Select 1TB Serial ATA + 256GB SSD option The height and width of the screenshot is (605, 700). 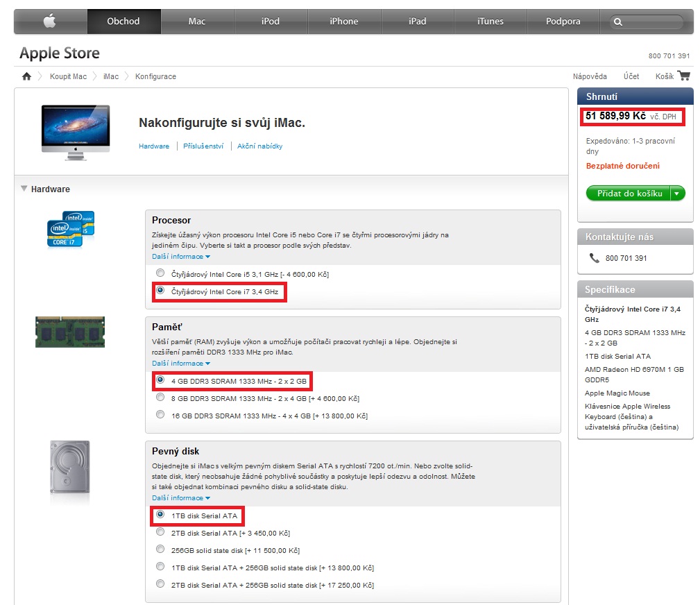160,567
